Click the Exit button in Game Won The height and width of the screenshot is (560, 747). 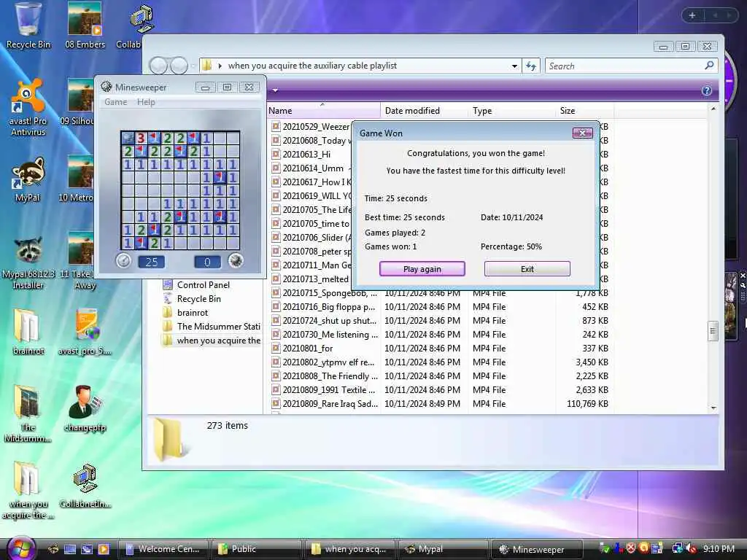click(x=527, y=268)
